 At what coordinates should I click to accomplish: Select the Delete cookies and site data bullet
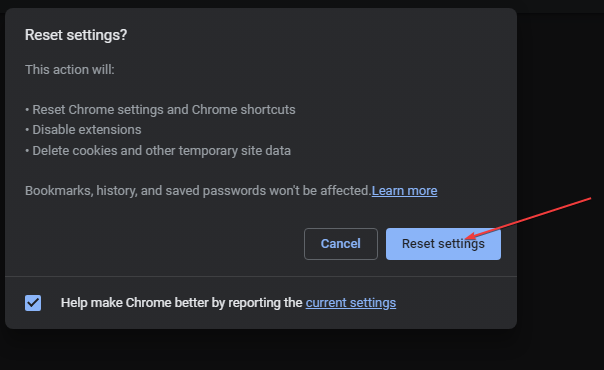point(158,151)
